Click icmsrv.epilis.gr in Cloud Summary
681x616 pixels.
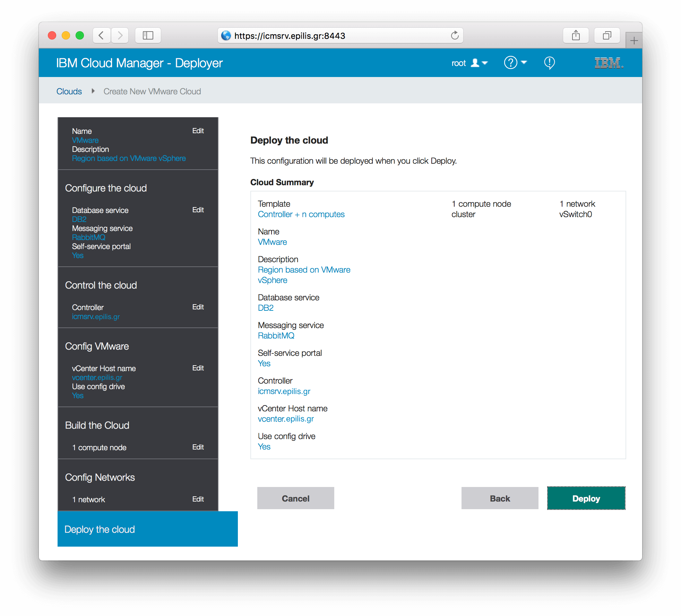pos(284,391)
